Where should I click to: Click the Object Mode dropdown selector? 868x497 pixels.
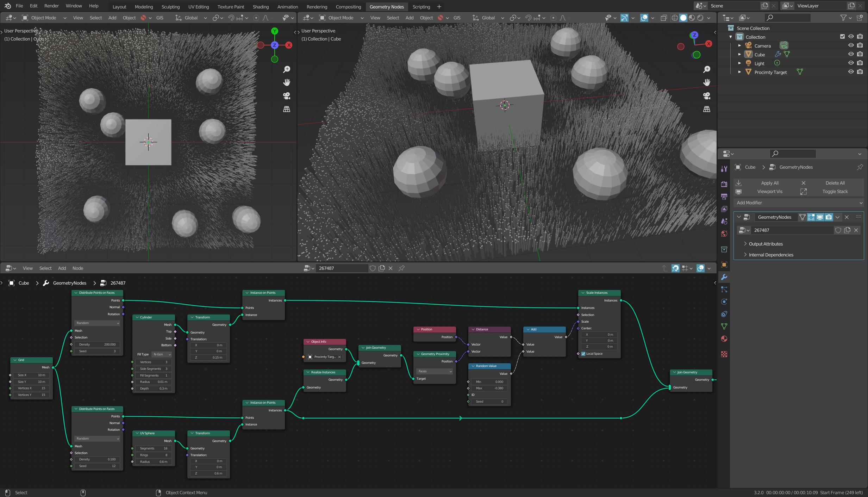[45, 17]
